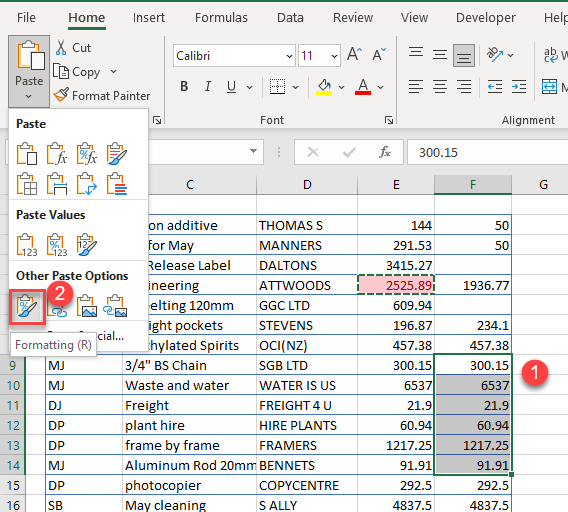Switch to the Developer tab
The image size is (568, 512).
point(486,17)
